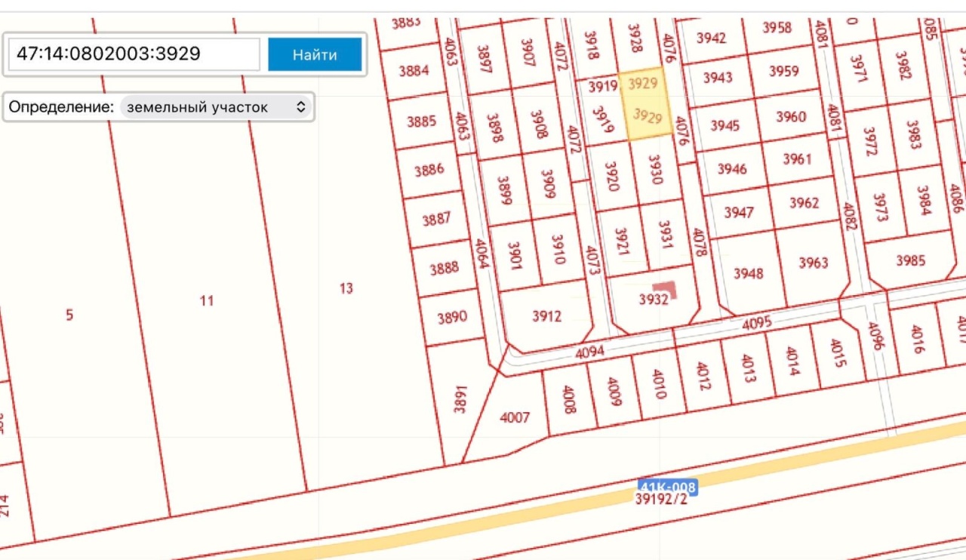The width and height of the screenshot is (966, 560).
Task: Select corner parcel 3912
Action: pyautogui.click(x=546, y=316)
